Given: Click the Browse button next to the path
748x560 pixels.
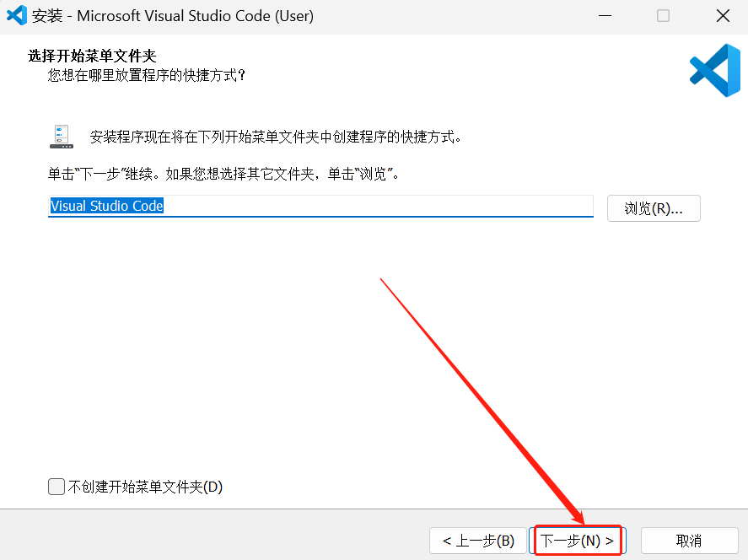Looking at the screenshot, I should coord(654,208).
